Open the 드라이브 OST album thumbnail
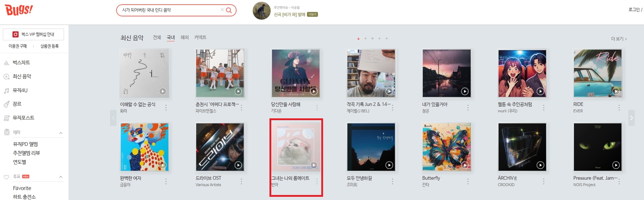 220,147
